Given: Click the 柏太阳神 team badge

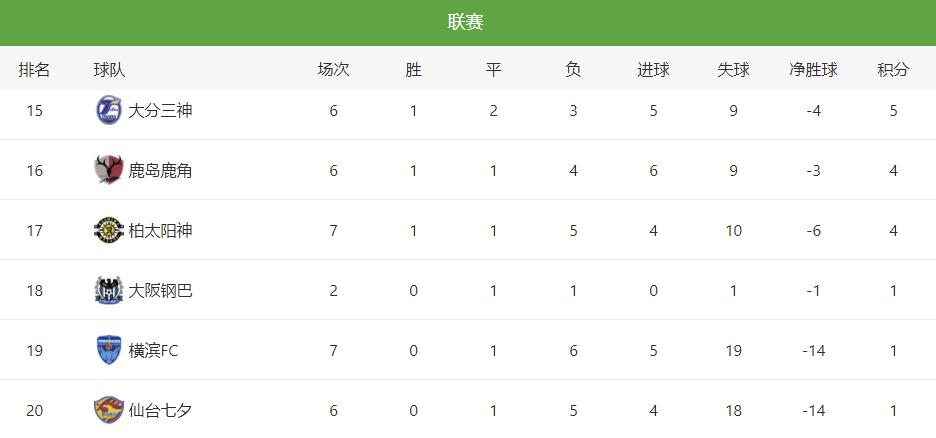Looking at the screenshot, I should click(x=108, y=230).
